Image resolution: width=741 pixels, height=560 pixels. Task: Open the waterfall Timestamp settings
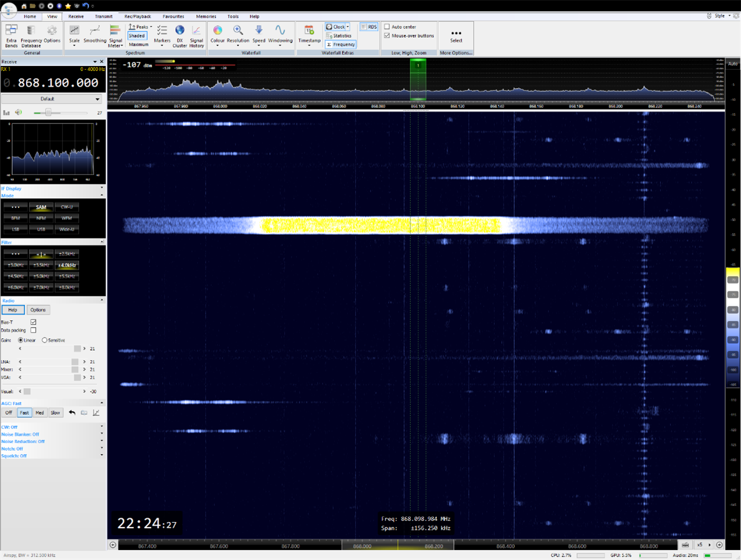309,34
